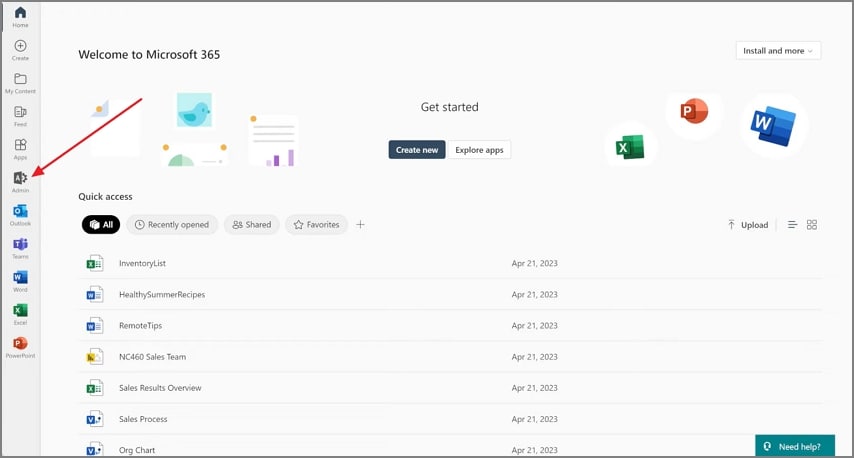Open the HealthySummerRecipes document
Viewport: 854px width, 458px height.
[162, 294]
